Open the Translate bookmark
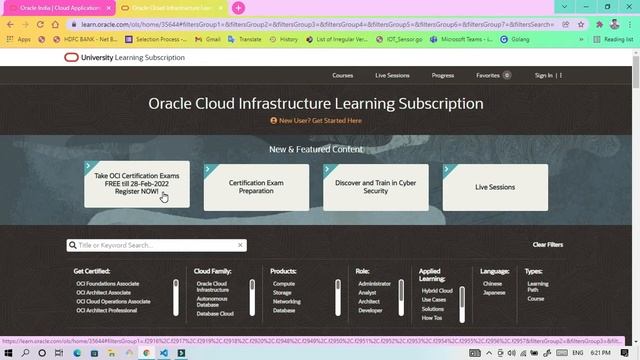 [245, 40]
